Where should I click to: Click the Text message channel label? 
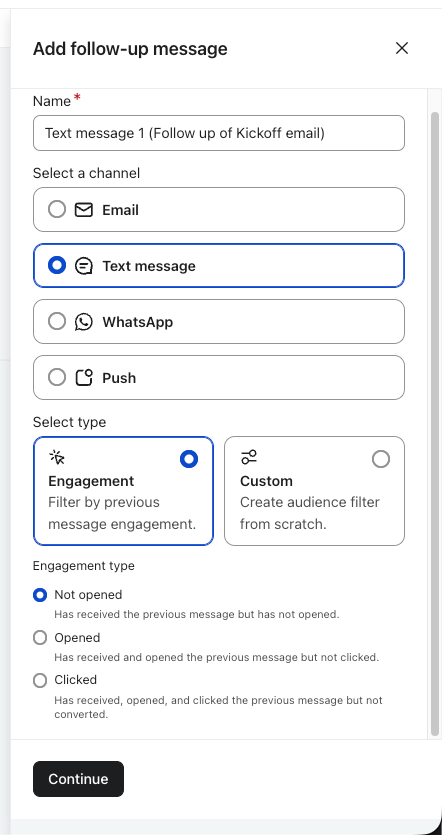tap(149, 266)
